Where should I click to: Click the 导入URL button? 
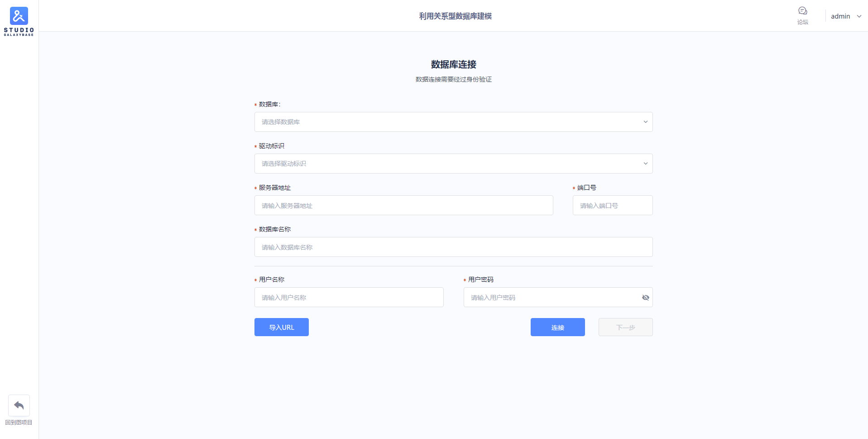coord(281,327)
